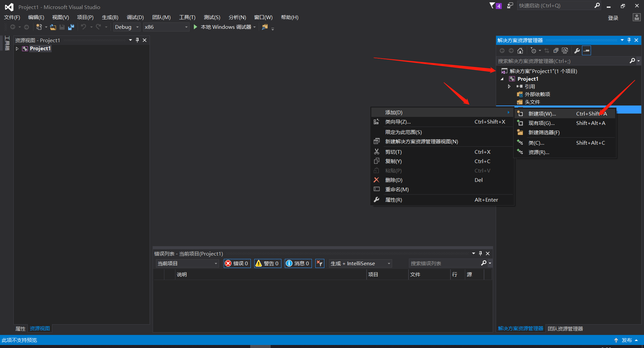Screen dimensions: 644x348
Task: Click the Find in Files toolbar icon
Action: (x=265, y=27)
